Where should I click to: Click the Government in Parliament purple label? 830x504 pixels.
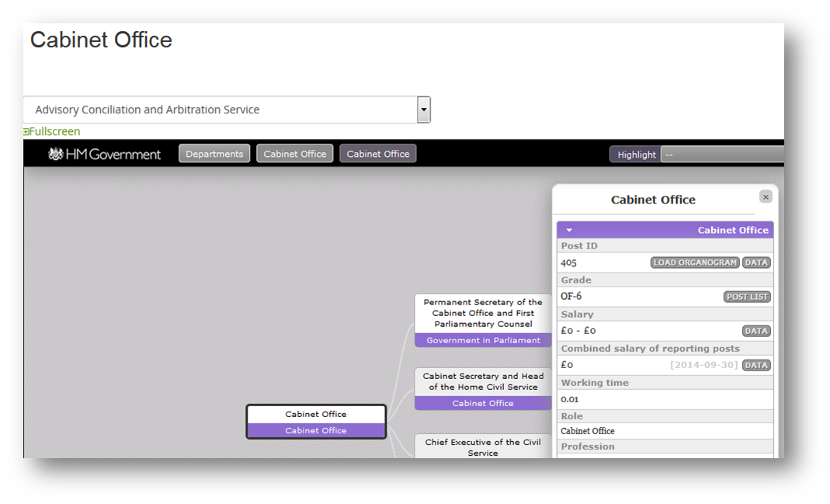coord(483,340)
